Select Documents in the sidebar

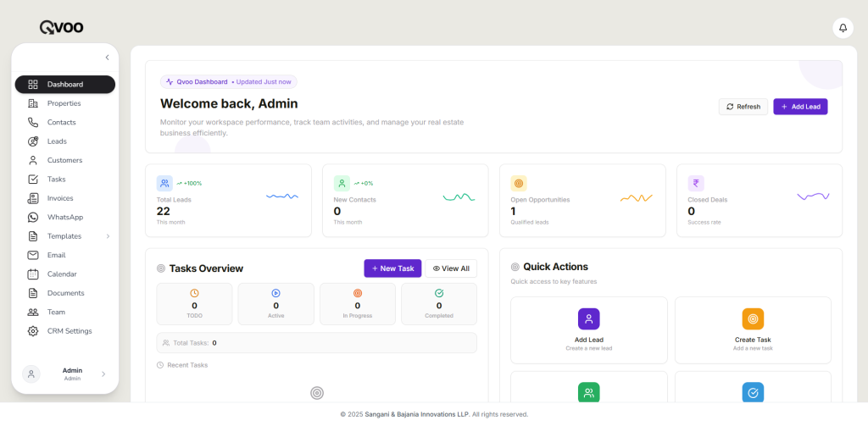click(65, 293)
